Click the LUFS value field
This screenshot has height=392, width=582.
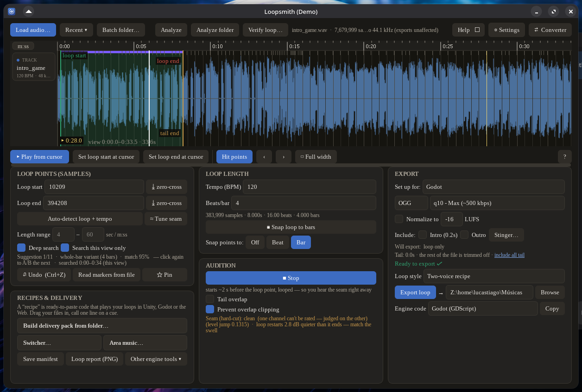pos(452,219)
